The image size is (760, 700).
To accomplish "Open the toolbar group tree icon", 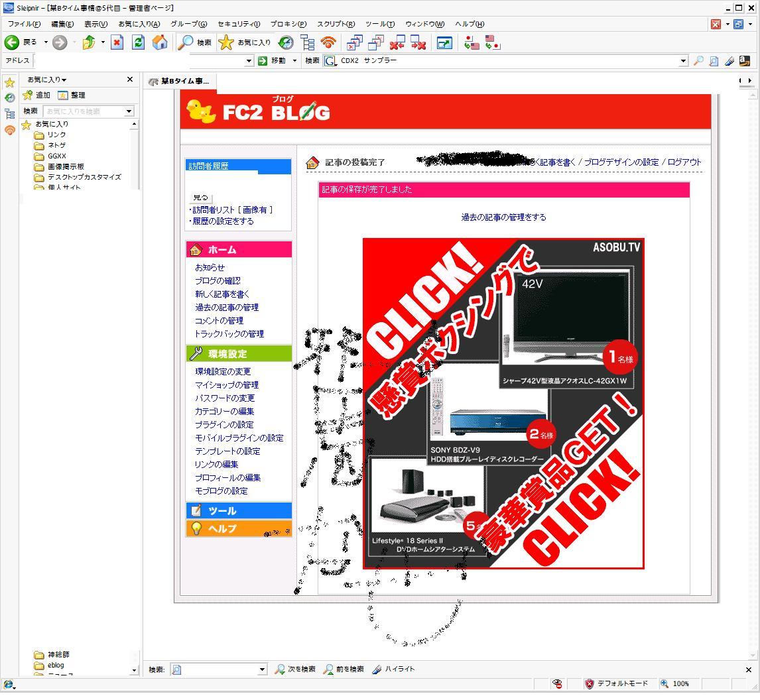I will 307,42.
